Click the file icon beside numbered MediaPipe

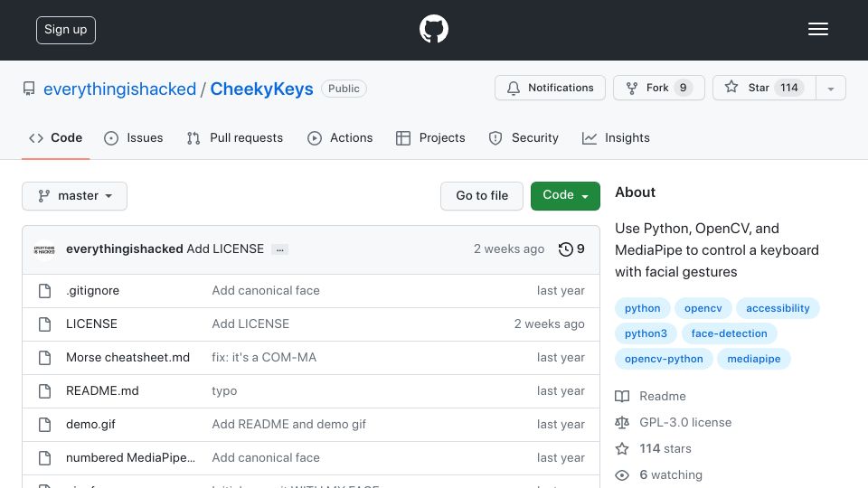click(x=45, y=458)
